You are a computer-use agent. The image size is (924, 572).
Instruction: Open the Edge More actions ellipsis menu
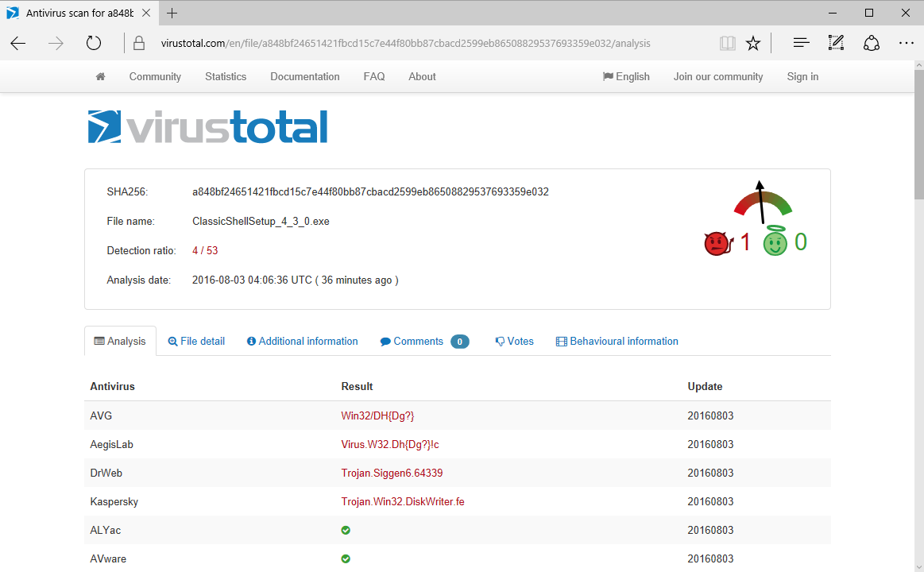907,43
